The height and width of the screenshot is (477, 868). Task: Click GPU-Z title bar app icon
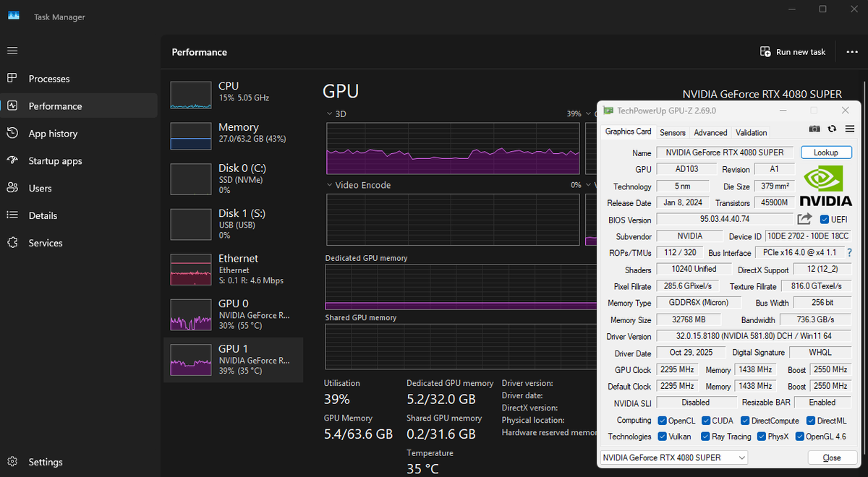click(x=608, y=111)
